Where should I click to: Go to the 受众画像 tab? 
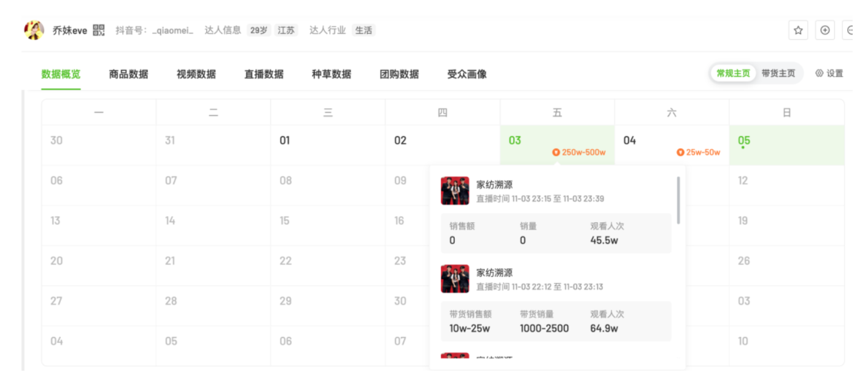(467, 74)
